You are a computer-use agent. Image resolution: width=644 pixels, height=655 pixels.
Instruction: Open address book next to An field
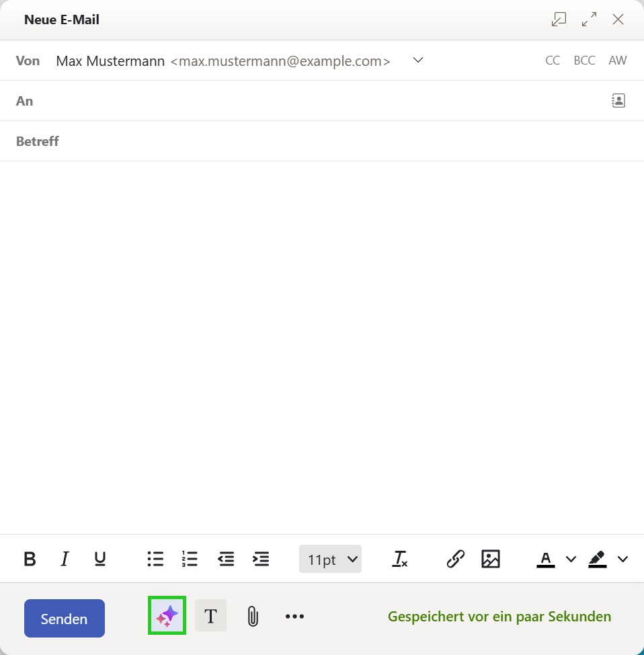(x=618, y=101)
